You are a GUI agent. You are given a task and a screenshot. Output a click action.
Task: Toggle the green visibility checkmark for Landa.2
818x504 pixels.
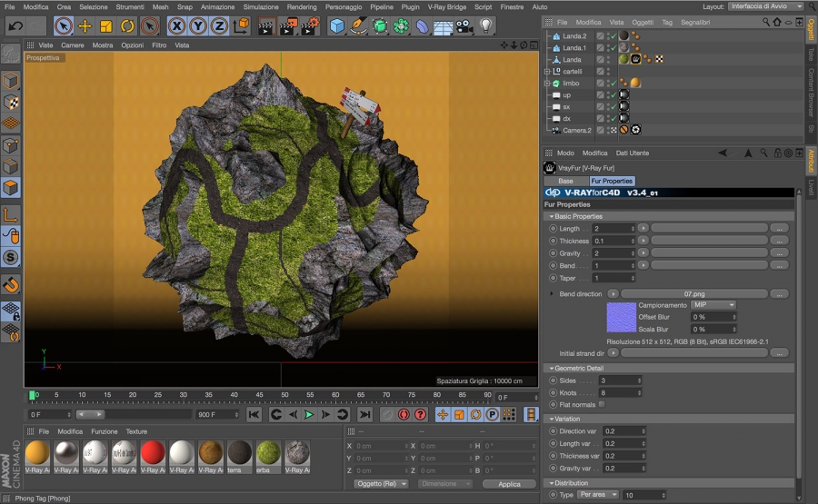(612, 36)
